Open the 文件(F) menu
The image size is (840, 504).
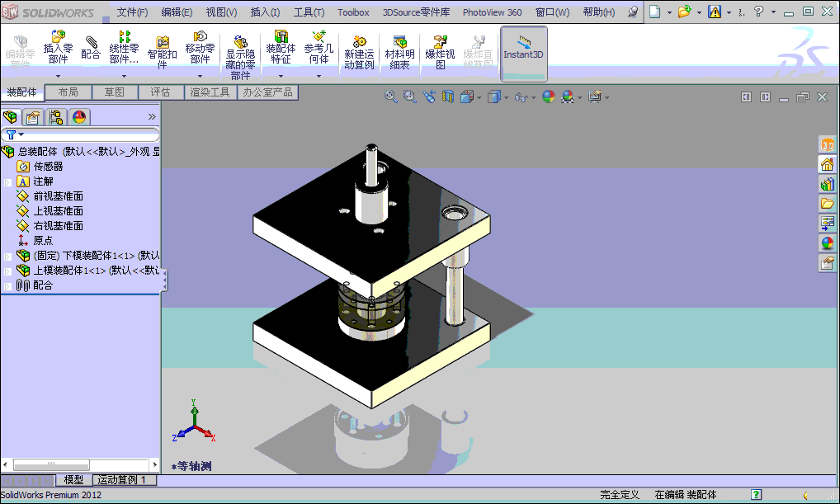[132, 12]
